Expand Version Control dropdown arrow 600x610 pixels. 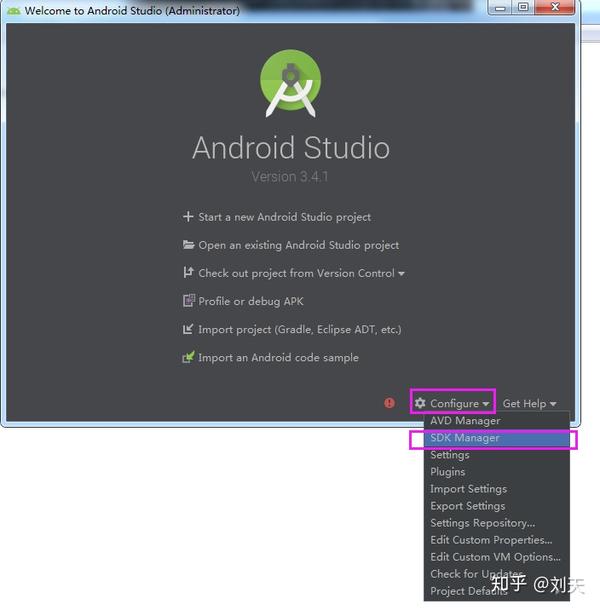[x=401, y=274]
